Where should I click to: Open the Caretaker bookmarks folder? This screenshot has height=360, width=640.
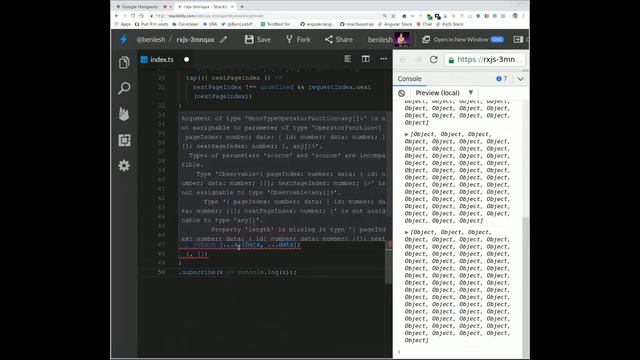point(185,24)
